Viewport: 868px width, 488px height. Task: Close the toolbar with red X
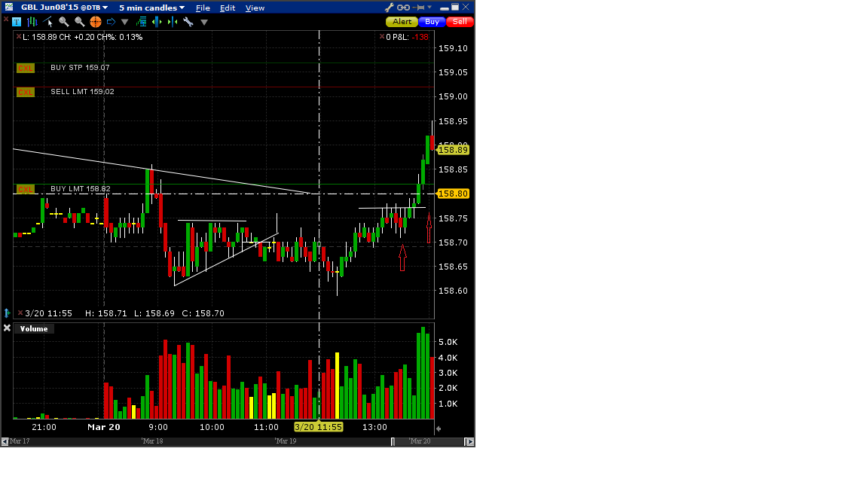click(5, 20)
